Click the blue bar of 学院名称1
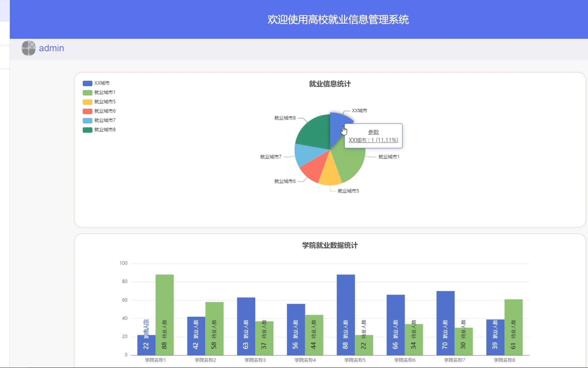Image resolution: width=588 pixels, height=368 pixels. (146, 345)
